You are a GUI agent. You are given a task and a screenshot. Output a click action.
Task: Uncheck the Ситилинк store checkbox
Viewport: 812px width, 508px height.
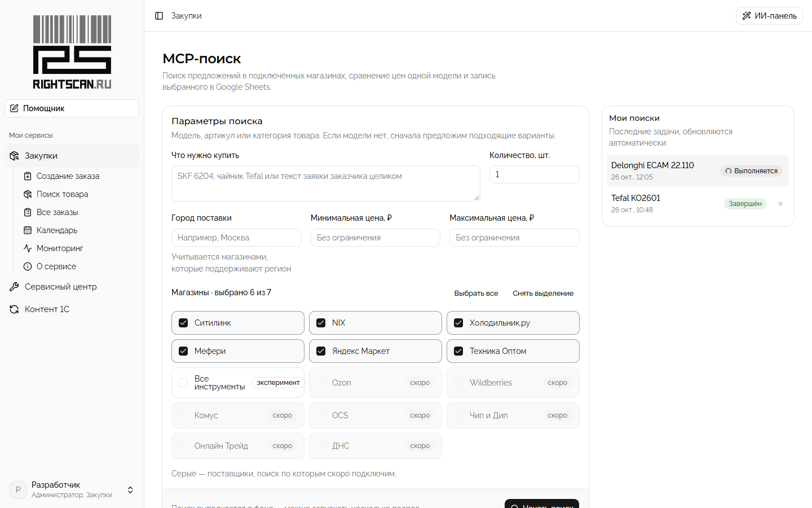(x=183, y=323)
